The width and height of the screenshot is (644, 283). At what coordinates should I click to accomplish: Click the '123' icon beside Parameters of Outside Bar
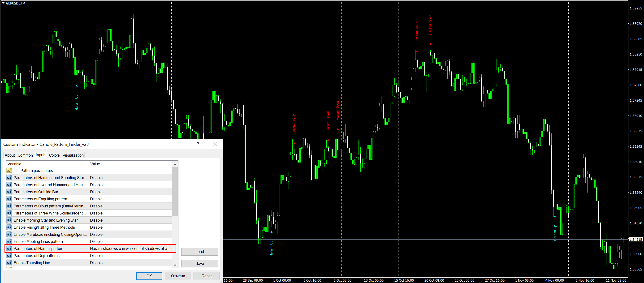pyautogui.click(x=9, y=192)
